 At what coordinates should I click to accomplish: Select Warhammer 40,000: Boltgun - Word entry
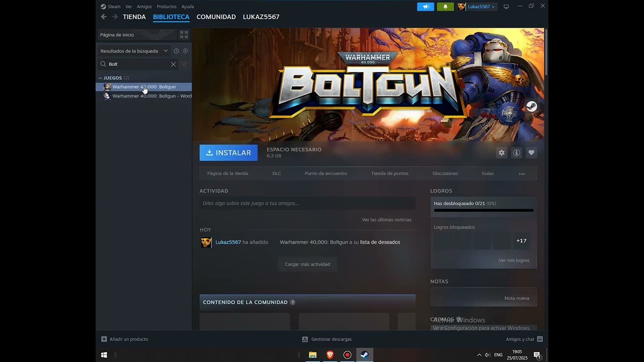coord(144,96)
